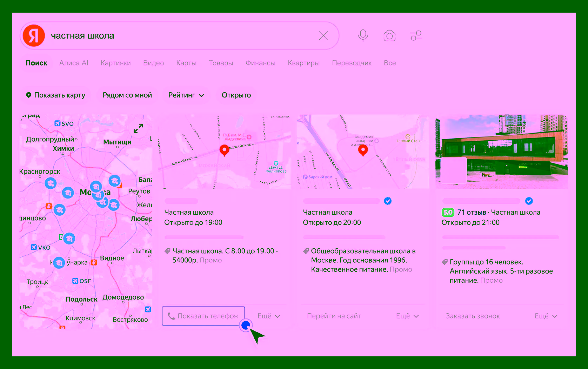Click the Заказать звонок button
Viewport: 588px width, 369px height.
pyautogui.click(x=473, y=316)
